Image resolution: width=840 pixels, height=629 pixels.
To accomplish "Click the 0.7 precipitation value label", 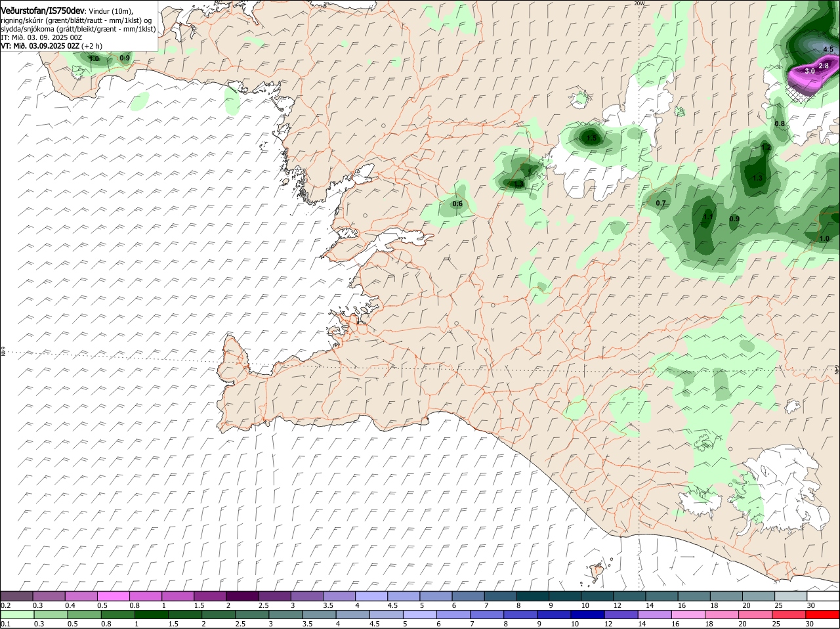I will 661,204.
